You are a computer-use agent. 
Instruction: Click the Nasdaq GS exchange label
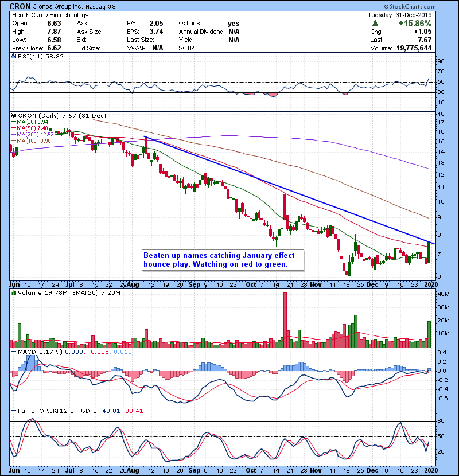tap(100, 7)
